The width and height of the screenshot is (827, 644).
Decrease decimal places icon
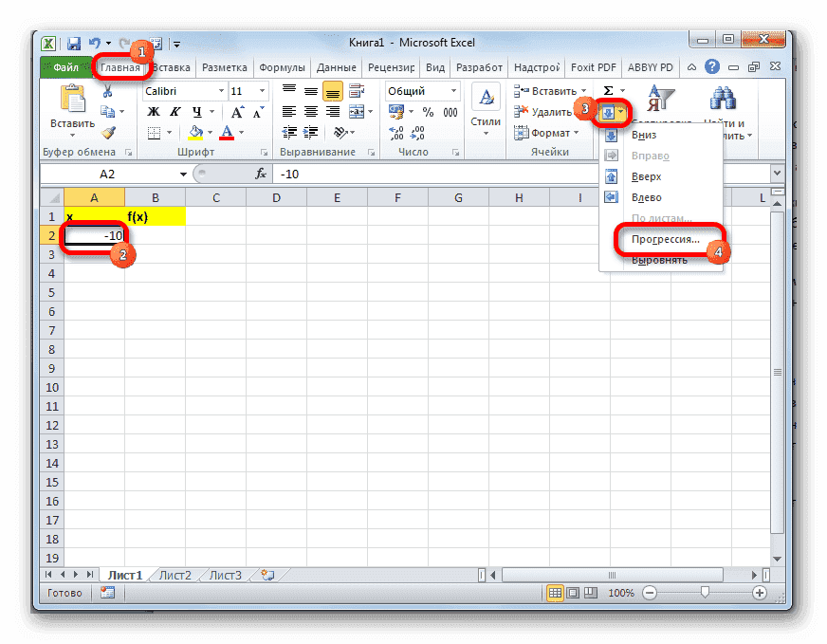pos(417,133)
